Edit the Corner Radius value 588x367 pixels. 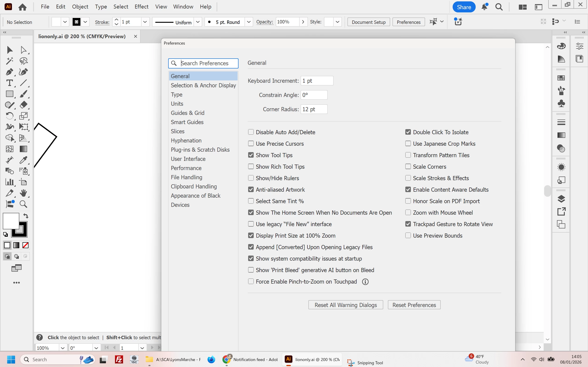[x=314, y=109]
